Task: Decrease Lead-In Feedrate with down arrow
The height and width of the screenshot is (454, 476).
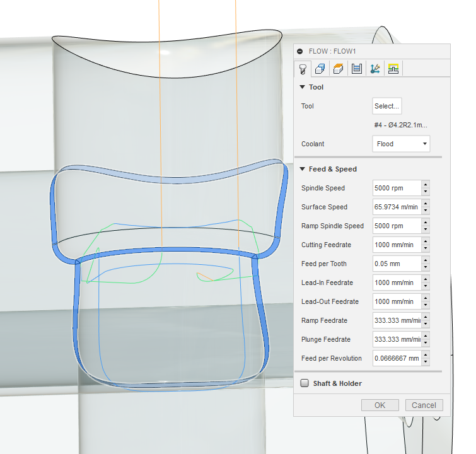Action: point(426,286)
